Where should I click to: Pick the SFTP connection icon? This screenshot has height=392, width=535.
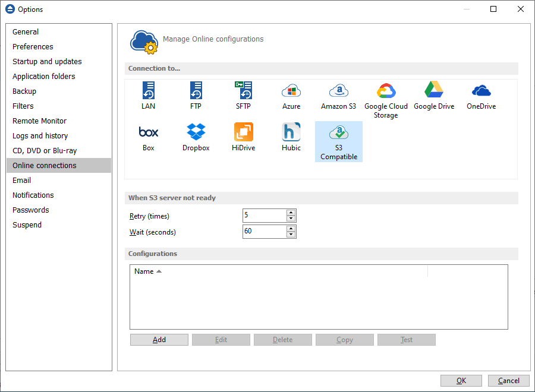[243, 96]
